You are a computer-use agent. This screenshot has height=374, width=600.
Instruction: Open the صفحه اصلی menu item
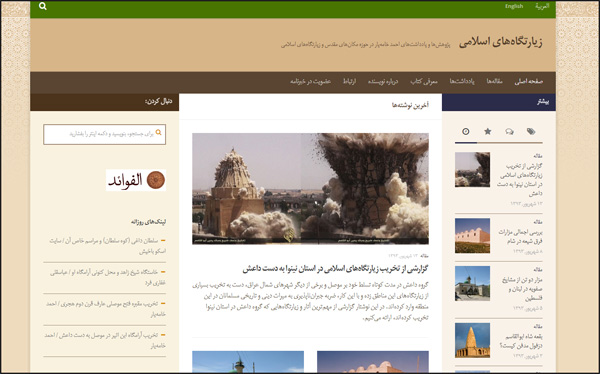click(529, 81)
